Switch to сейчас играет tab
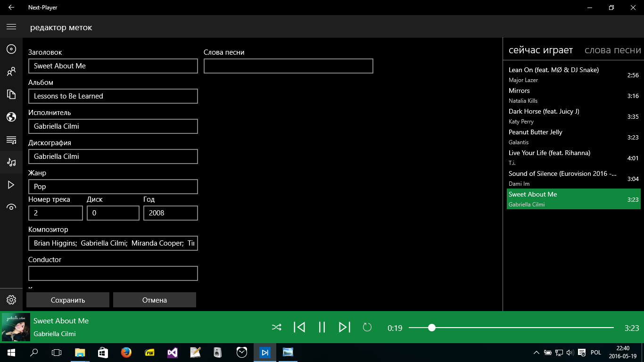The width and height of the screenshot is (644, 362). (x=541, y=50)
